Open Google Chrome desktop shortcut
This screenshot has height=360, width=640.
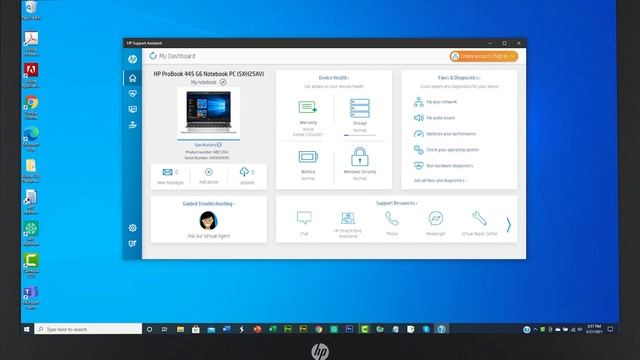31,107
